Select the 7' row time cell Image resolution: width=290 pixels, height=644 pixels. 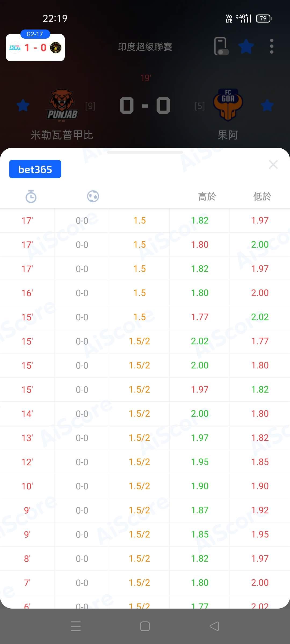(x=27, y=583)
